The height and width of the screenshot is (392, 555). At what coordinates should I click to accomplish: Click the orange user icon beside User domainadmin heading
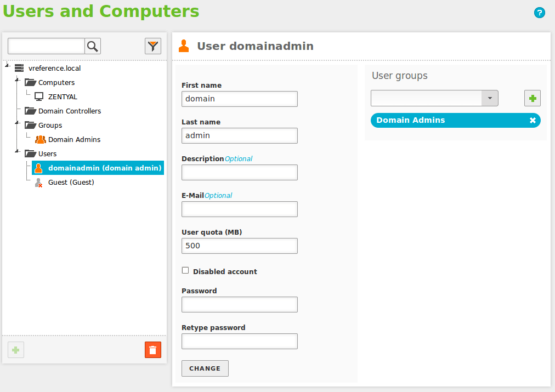183,46
